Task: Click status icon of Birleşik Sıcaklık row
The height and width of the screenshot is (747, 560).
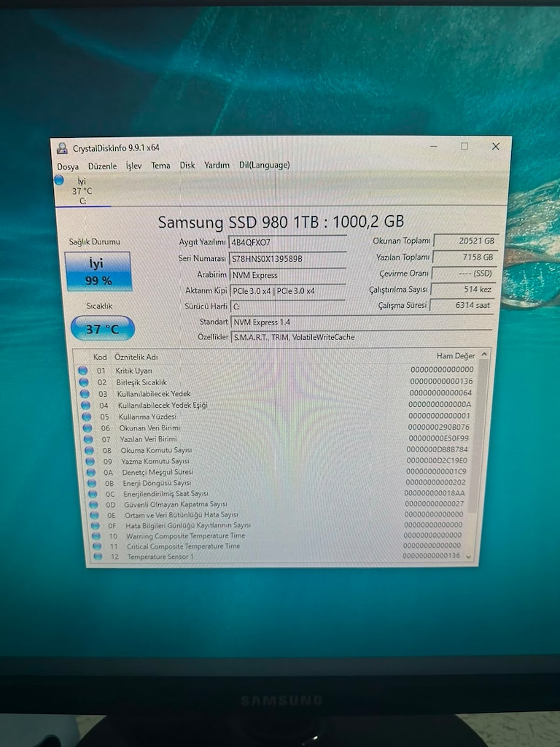Action: tap(84, 382)
